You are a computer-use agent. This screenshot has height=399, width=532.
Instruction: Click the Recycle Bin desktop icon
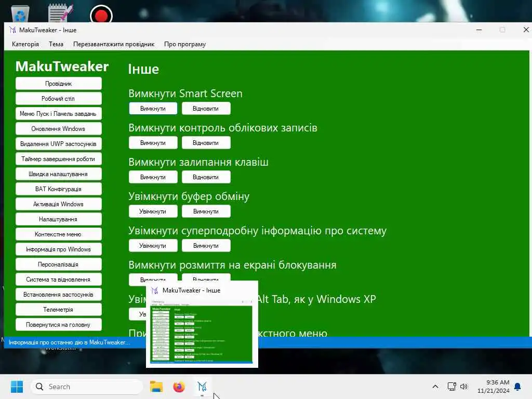[x=20, y=14]
